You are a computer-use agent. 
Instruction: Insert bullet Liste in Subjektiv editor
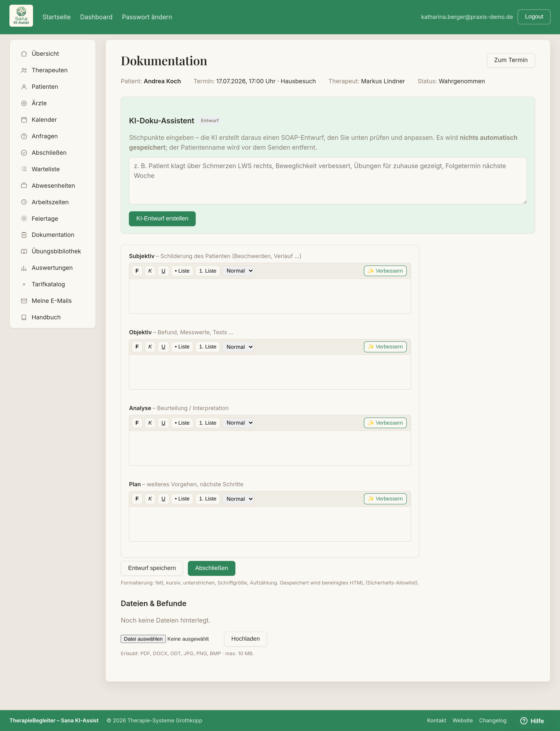(182, 271)
